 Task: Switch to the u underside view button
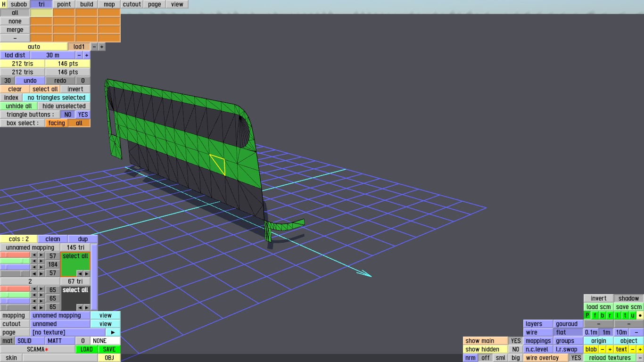tap(633, 315)
